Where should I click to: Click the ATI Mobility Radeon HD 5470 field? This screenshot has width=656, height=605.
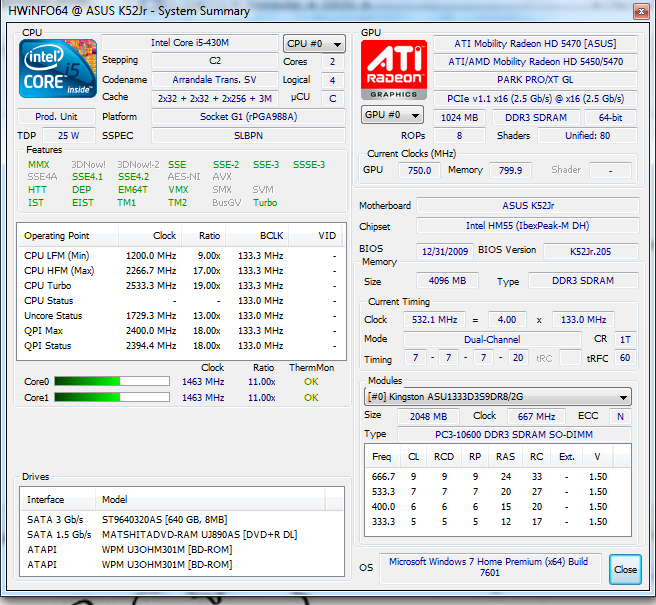coord(535,44)
